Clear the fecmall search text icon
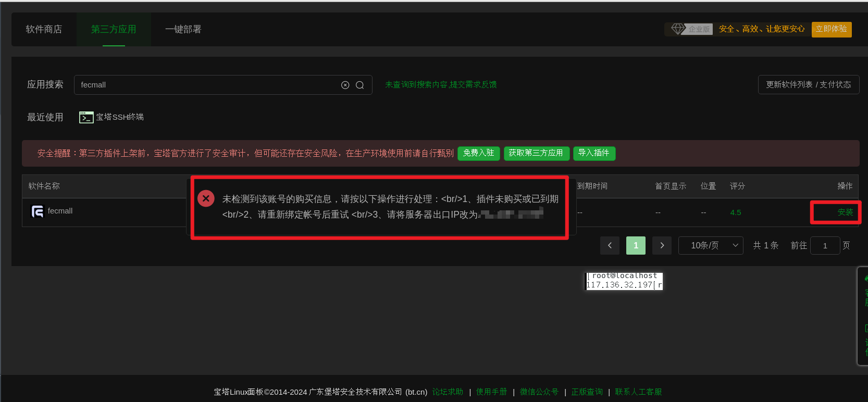The image size is (868, 402). [x=345, y=85]
